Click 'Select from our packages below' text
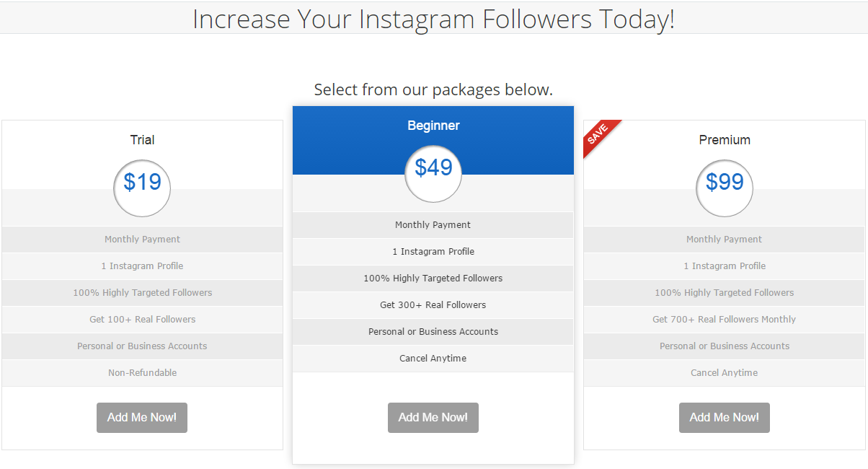The width and height of the screenshot is (868, 469). (433, 90)
